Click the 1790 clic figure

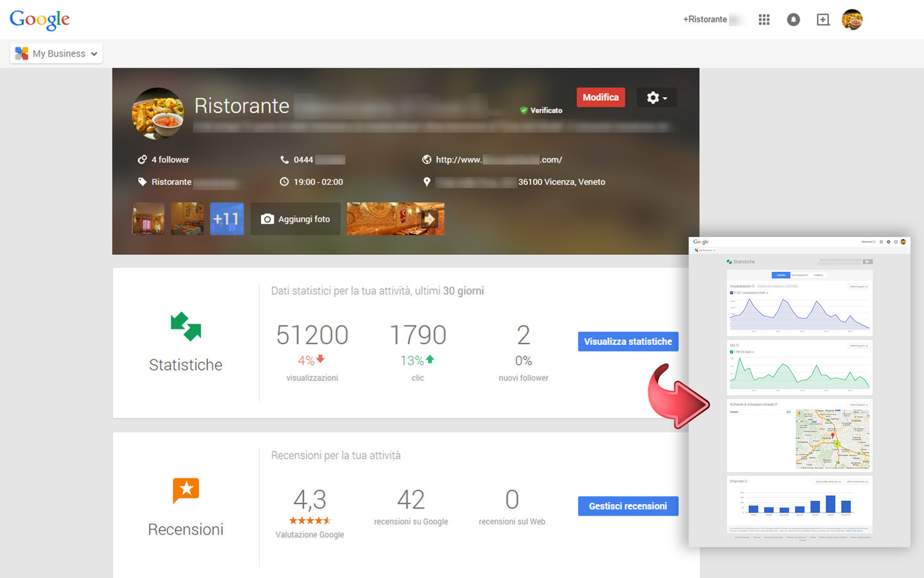[x=418, y=335]
